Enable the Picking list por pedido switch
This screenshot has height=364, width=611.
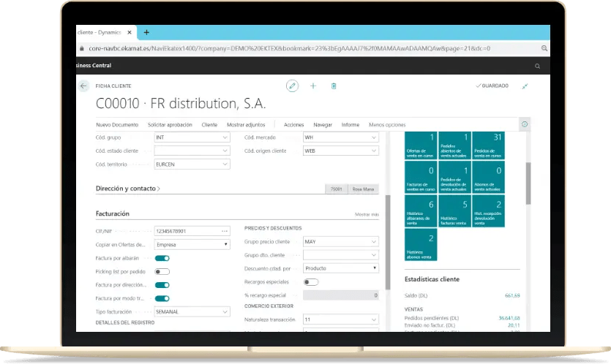click(162, 271)
